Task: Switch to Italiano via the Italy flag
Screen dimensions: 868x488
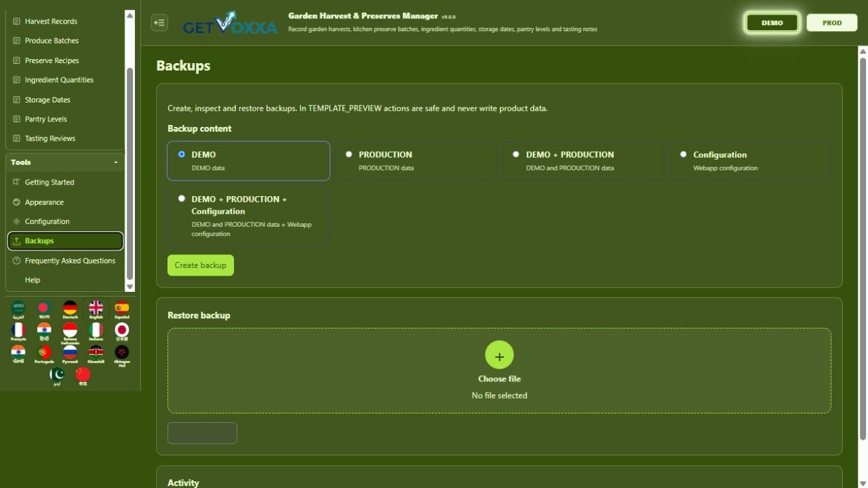Action: pyautogui.click(x=96, y=331)
